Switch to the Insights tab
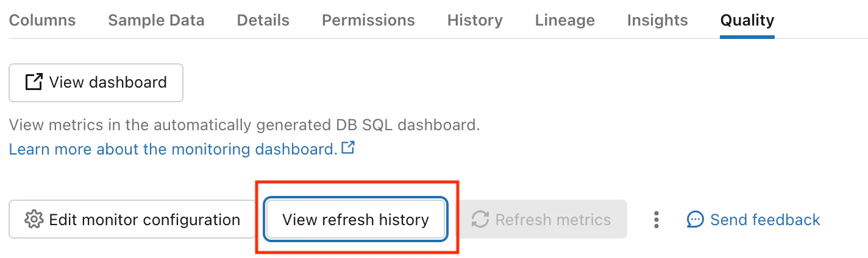 (657, 20)
